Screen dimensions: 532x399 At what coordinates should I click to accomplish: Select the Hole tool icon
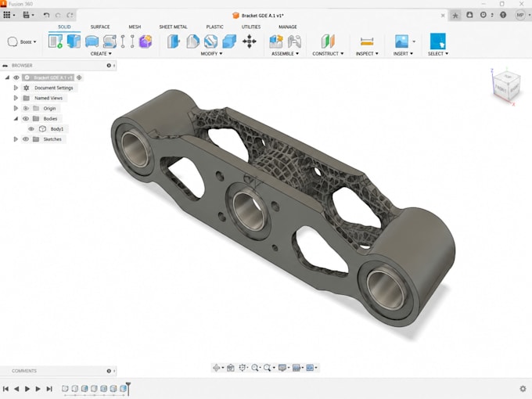pyautogui.click(x=110, y=41)
